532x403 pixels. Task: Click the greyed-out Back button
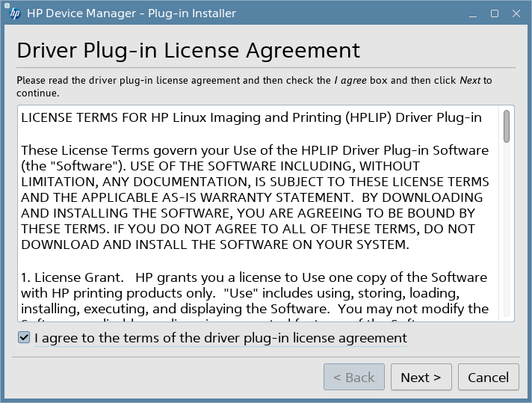pyautogui.click(x=353, y=378)
